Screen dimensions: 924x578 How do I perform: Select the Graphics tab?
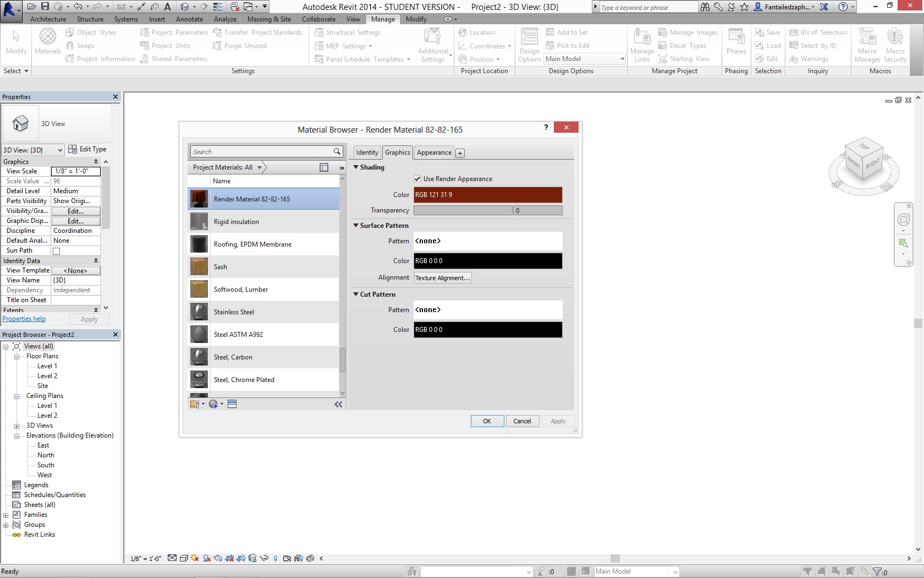coord(398,152)
